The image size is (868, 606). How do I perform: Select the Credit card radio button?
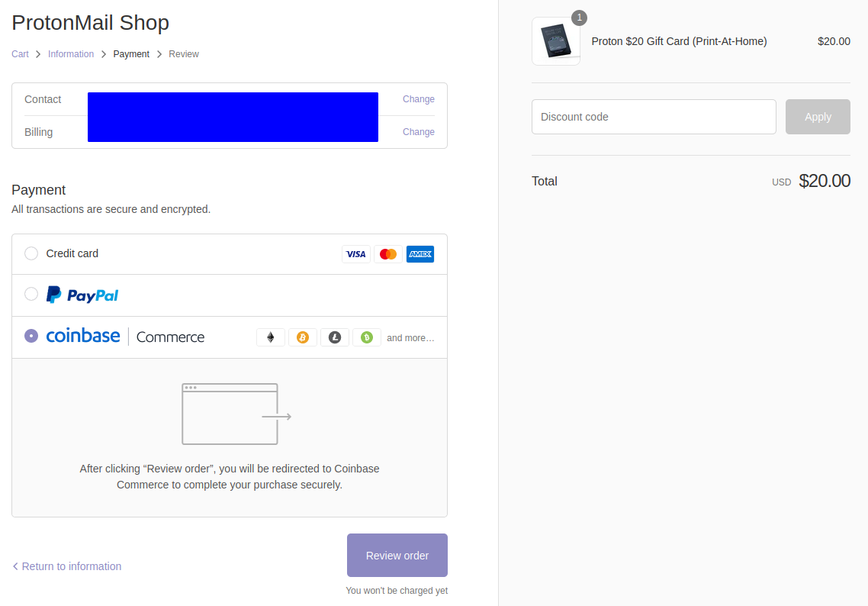pos(31,253)
